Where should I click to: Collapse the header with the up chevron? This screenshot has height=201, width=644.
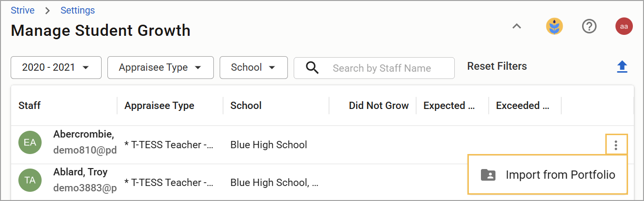(x=517, y=27)
